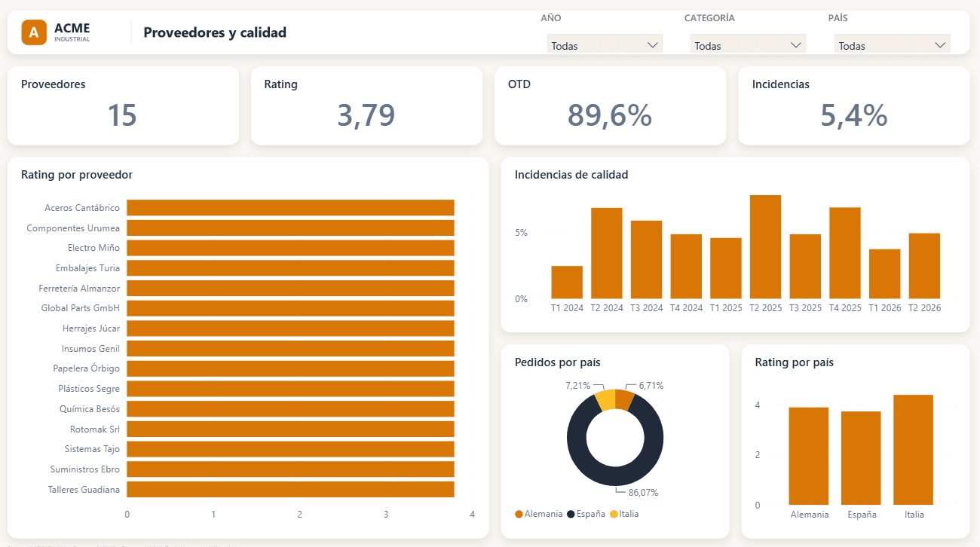The width and height of the screenshot is (980, 547).
Task: Click the Plásticos Segre label
Action: tap(89, 389)
